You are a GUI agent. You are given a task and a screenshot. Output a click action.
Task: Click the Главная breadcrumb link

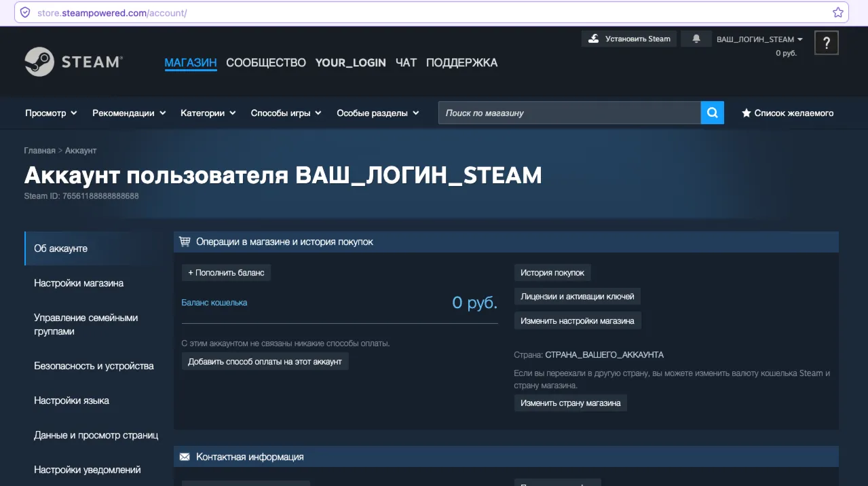[40, 151]
